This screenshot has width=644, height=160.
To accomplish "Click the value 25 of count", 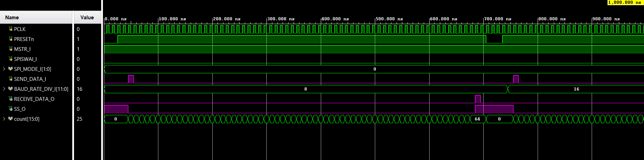I will click(80, 119).
